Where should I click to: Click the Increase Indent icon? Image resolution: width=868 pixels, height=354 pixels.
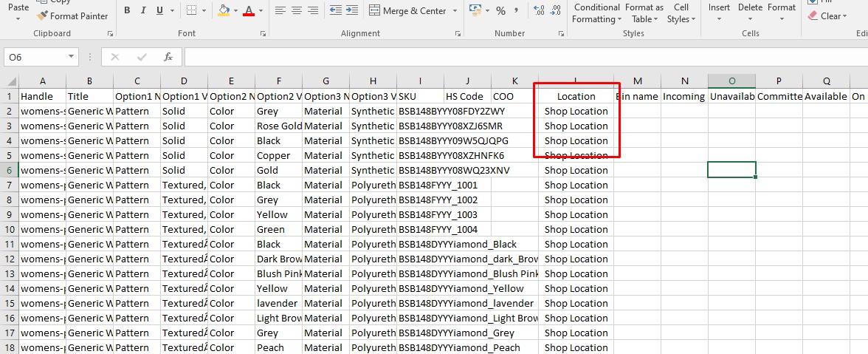coord(353,10)
